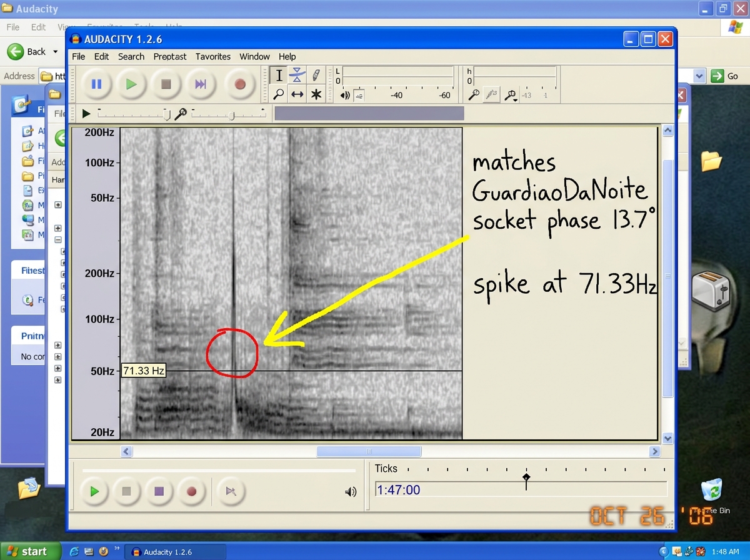Click the Windows start button

[x=31, y=551]
